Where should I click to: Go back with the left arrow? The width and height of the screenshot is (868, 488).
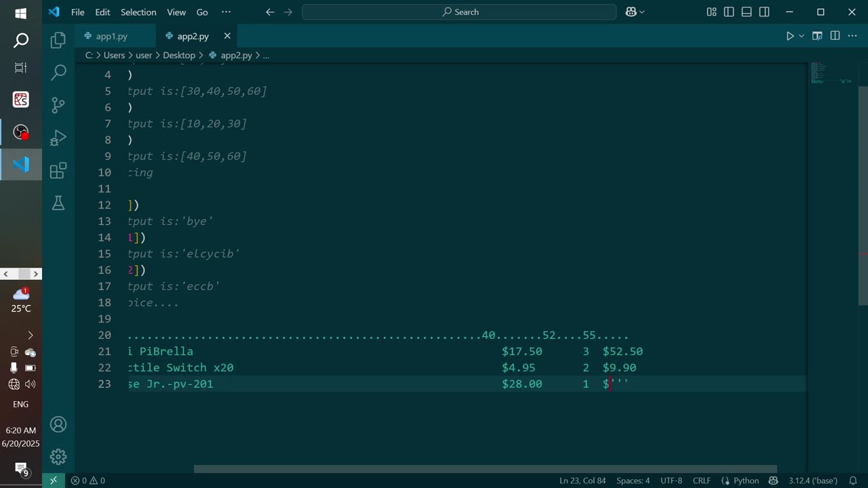(270, 12)
